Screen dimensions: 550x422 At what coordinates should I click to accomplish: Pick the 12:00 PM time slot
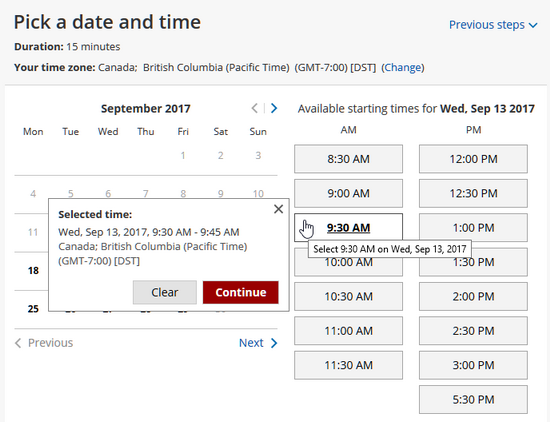(x=473, y=159)
